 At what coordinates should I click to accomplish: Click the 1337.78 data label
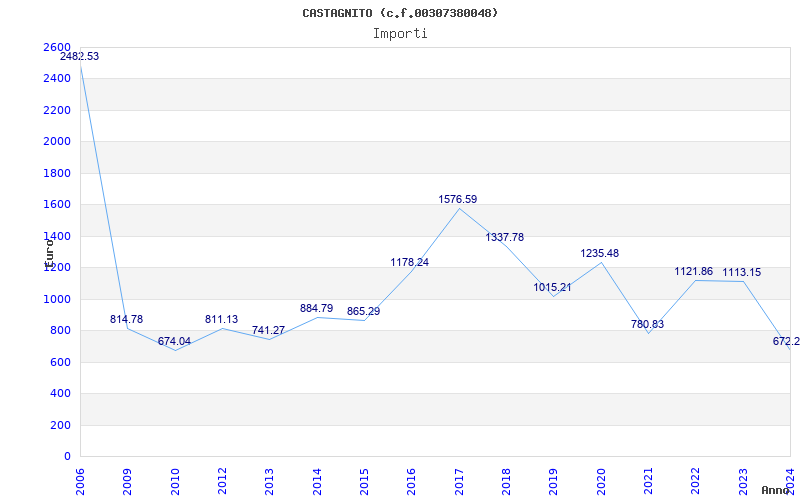tap(505, 237)
